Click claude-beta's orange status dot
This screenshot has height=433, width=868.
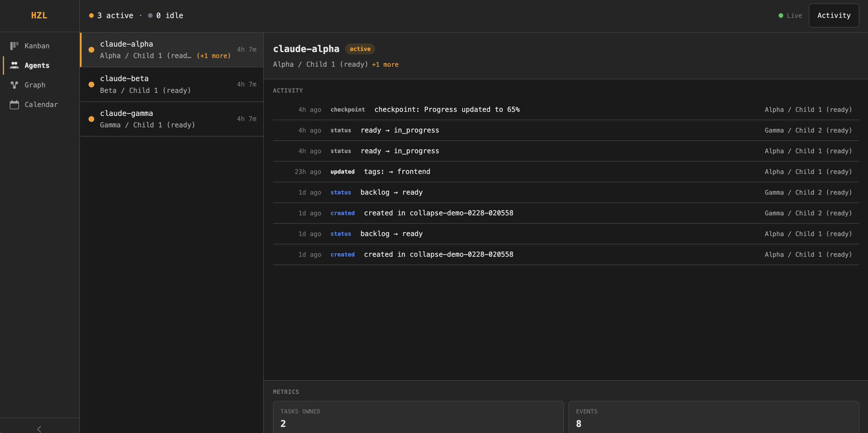(91, 85)
